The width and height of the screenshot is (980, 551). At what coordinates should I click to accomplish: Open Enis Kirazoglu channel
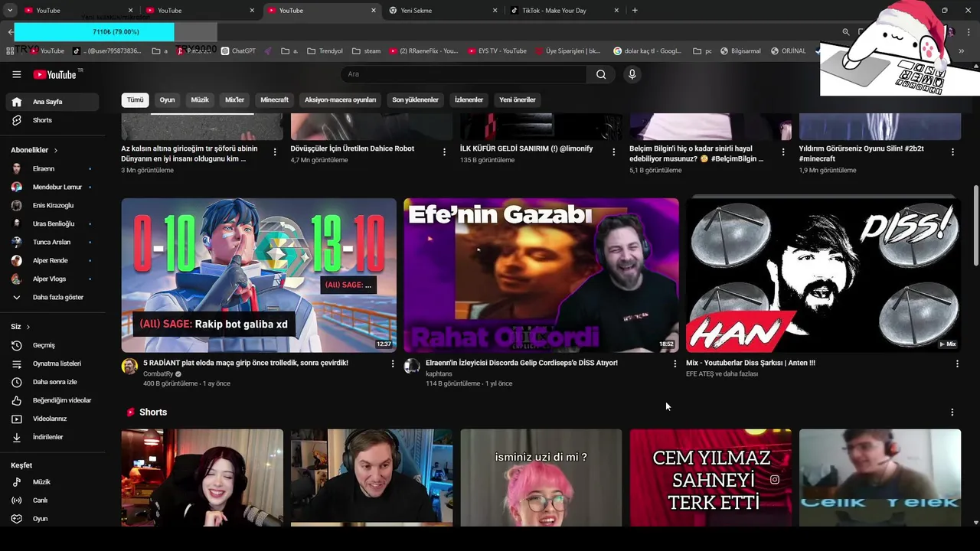point(52,205)
